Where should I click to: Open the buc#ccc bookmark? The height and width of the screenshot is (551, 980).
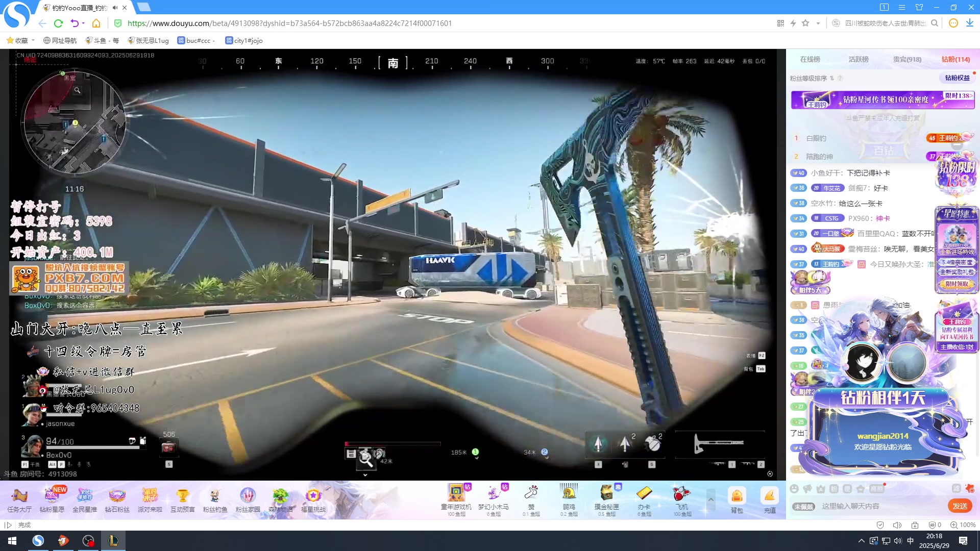point(196,40)
